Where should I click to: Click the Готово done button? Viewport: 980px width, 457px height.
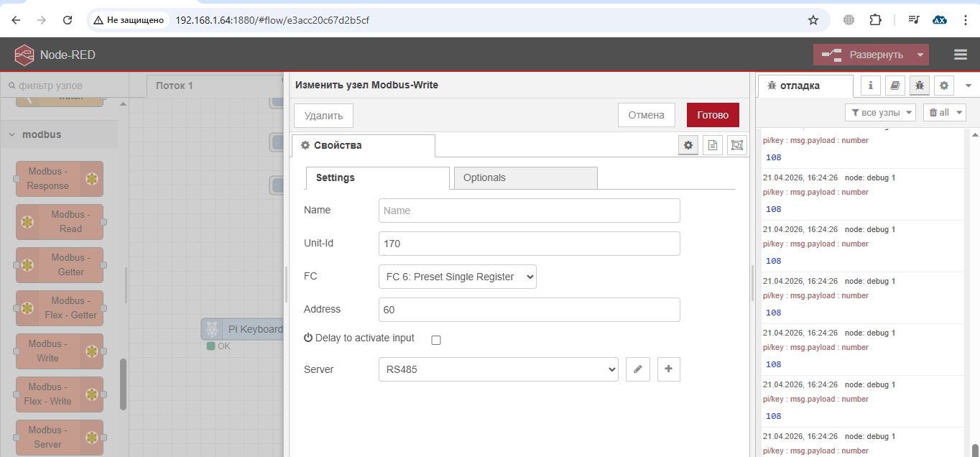click(713, 115)
